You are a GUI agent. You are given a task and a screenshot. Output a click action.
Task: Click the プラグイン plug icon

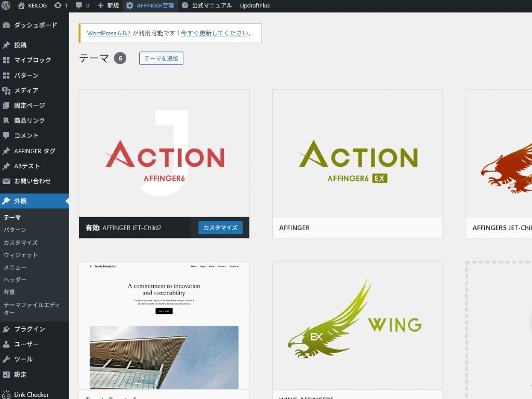6,329
